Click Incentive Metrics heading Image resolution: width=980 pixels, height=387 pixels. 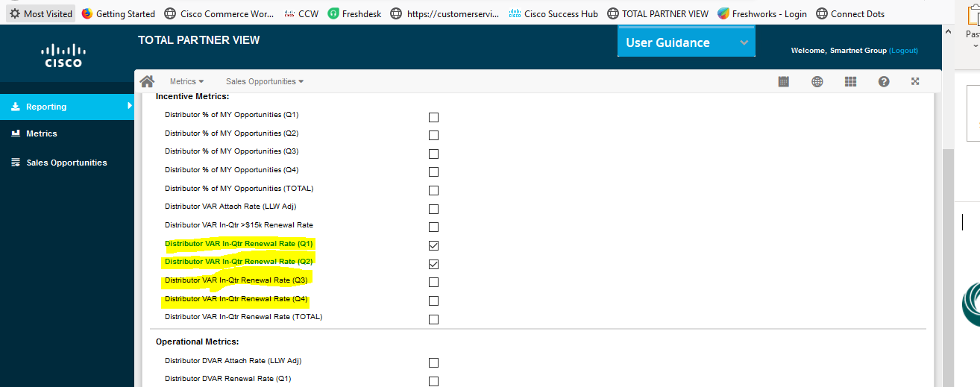192,97
